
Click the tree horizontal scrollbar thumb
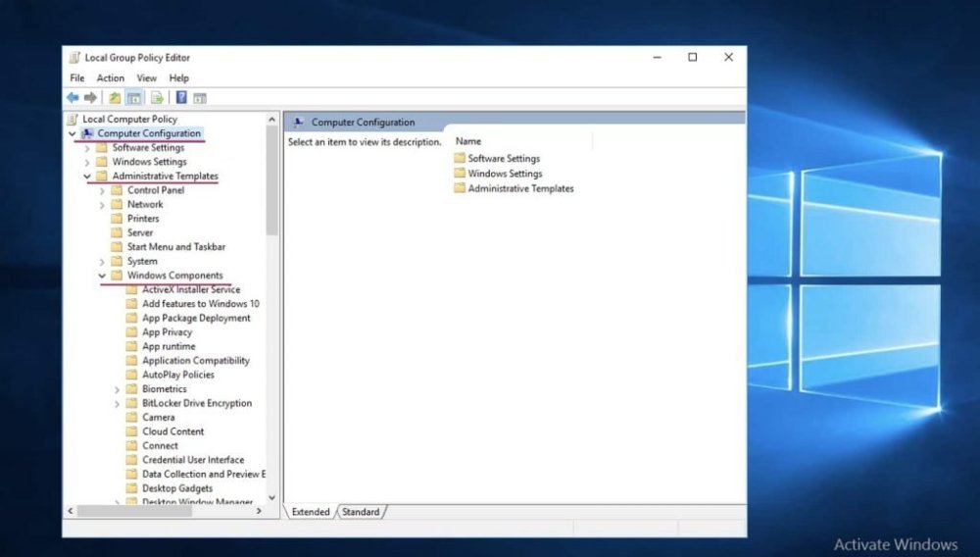(x=134, y=511)
